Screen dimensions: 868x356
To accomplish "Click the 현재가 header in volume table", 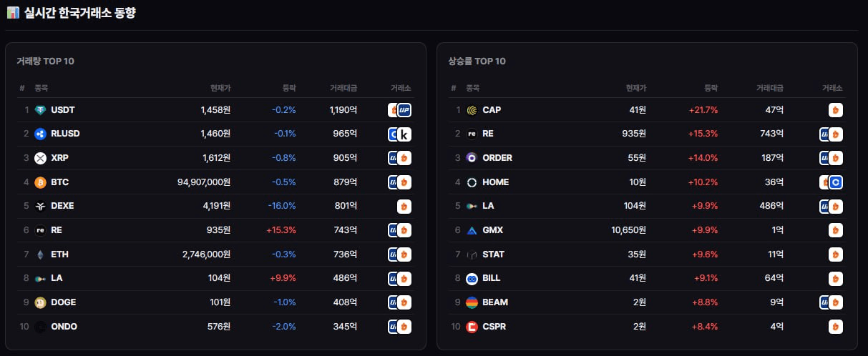I will point(220,88).
